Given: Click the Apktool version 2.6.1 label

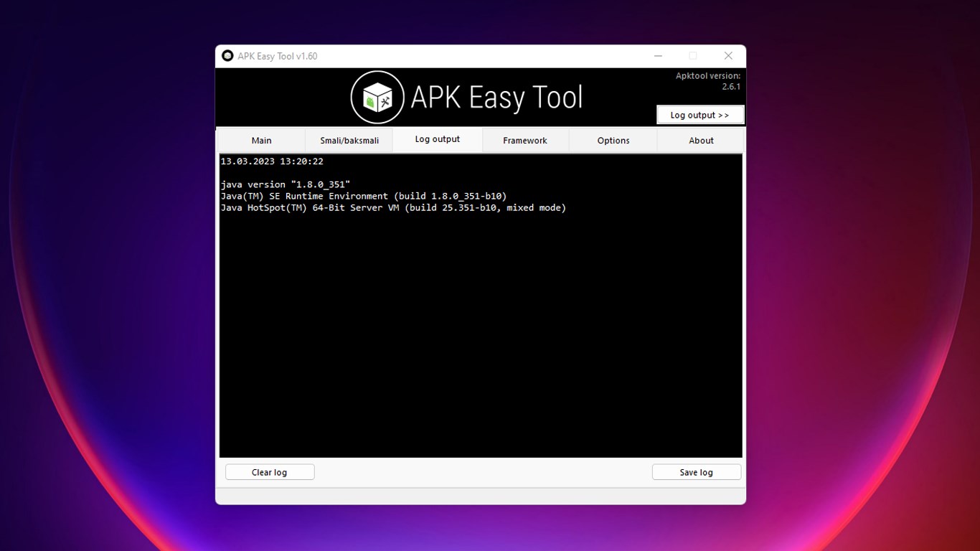Looking at the screenshot, I should point(708,81).
